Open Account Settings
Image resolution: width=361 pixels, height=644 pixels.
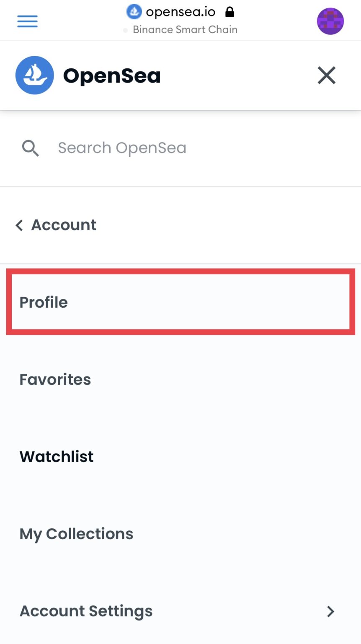point(86,611)
